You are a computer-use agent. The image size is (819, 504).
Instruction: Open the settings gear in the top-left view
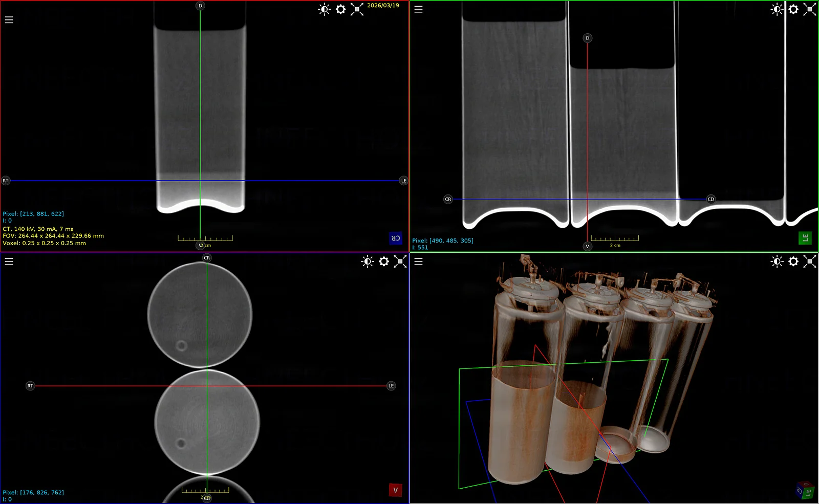[x=341, y=9]
